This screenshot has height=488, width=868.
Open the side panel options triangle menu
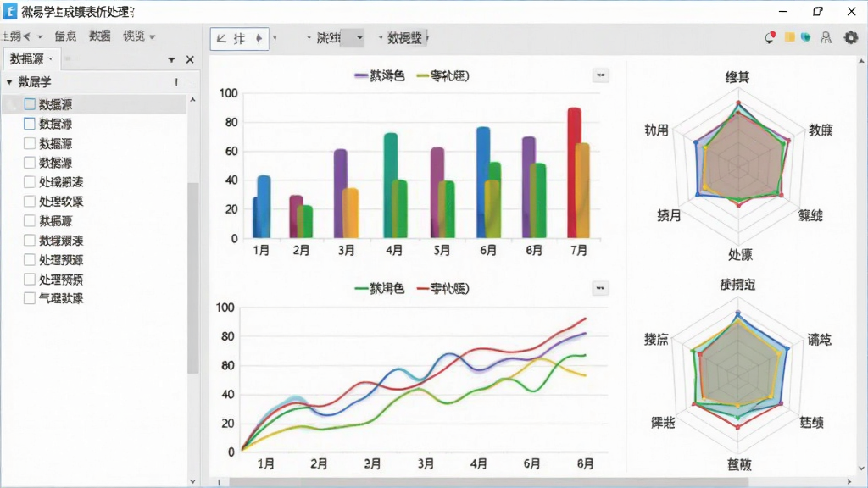(x=171, y=60)
